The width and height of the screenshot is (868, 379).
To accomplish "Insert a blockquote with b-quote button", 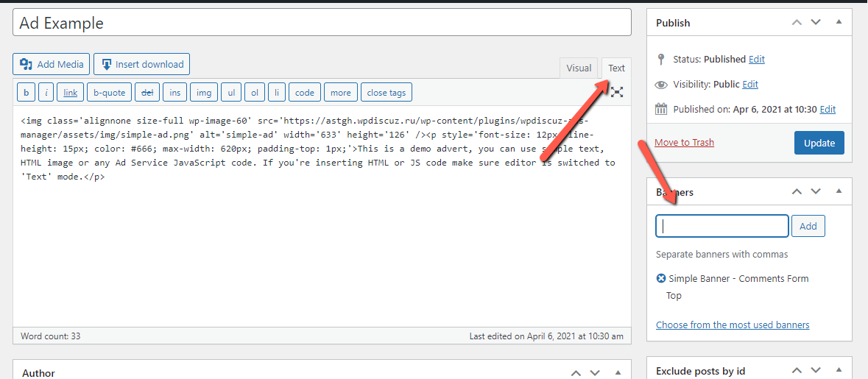I will 109,93.
